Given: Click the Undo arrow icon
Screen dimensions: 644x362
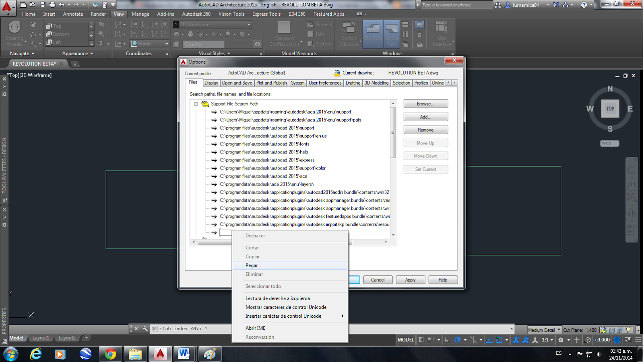Looking at the screenshot, I should 62,5.
